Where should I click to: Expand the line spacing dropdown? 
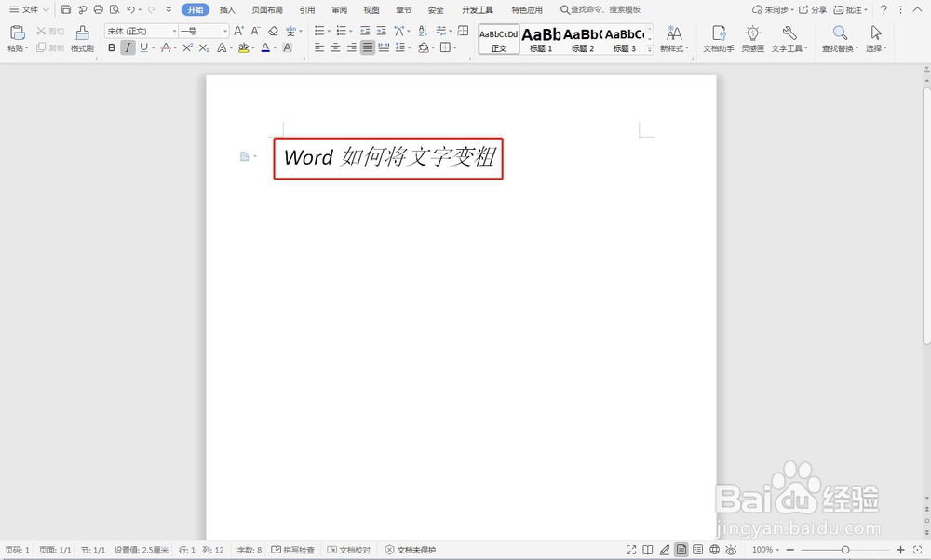point(410,47)
